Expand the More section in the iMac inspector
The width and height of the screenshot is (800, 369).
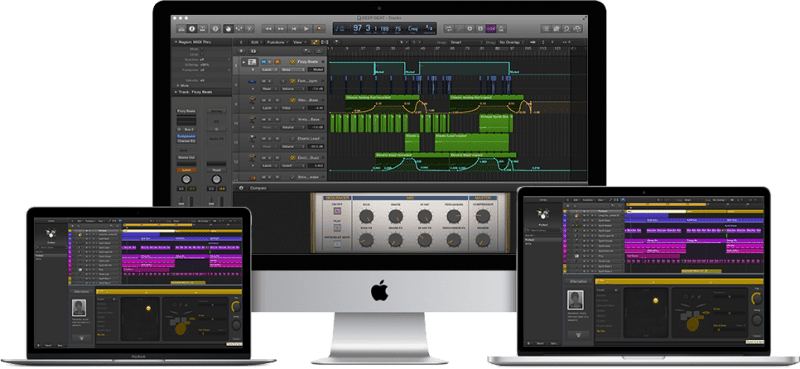[x=178, y=86]
